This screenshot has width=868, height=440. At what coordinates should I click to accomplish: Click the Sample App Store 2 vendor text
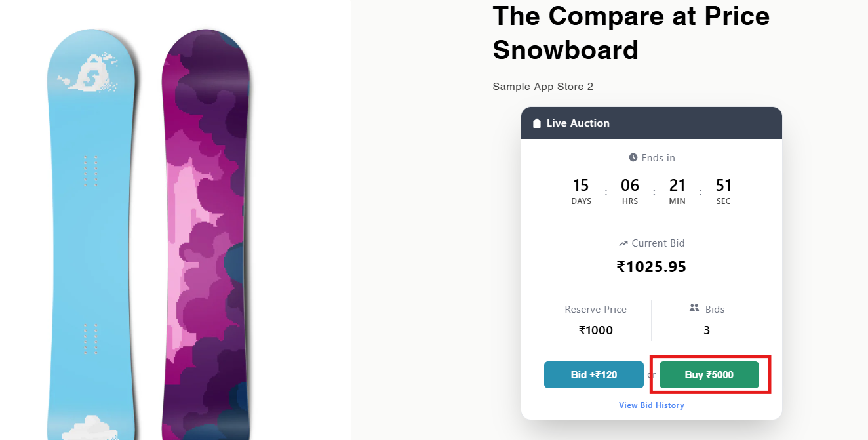point(543,87)
